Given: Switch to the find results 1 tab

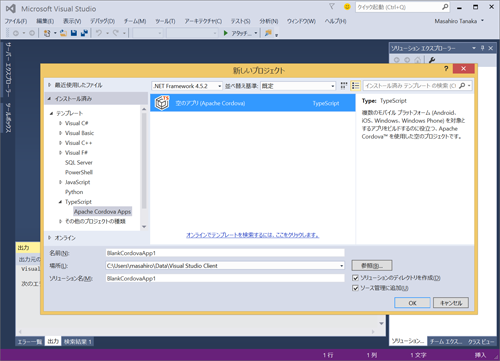Looking at the screenshot, I should tap(78, 342).
